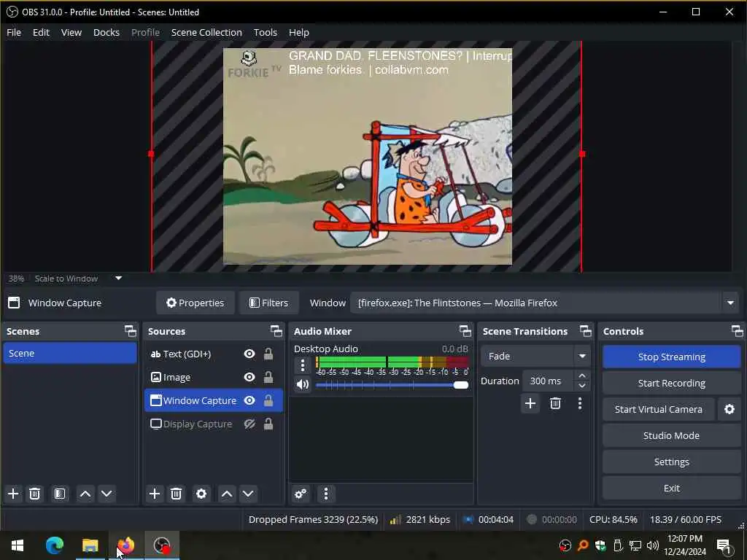Open the Window selection dropdown

point(545,303)
